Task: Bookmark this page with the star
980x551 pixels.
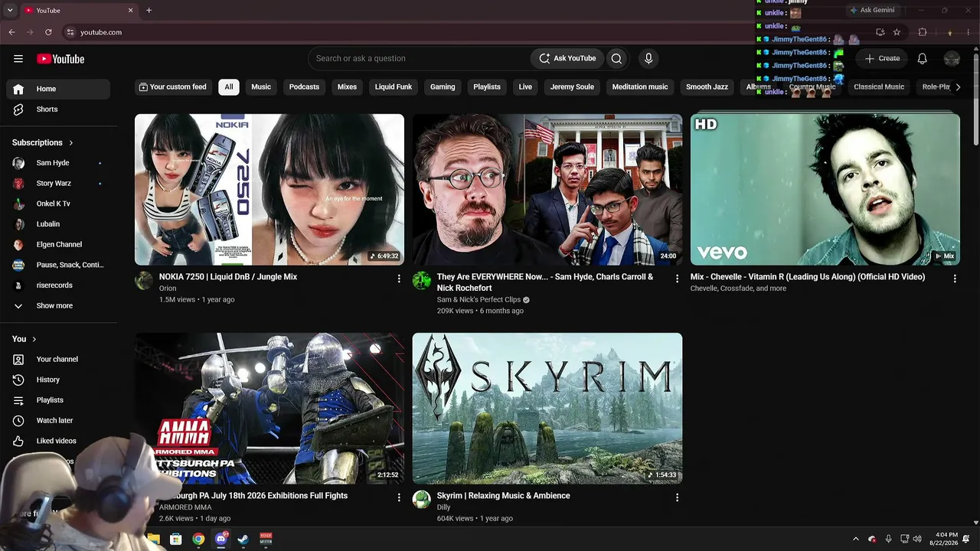Action: [x=897, y=32]
